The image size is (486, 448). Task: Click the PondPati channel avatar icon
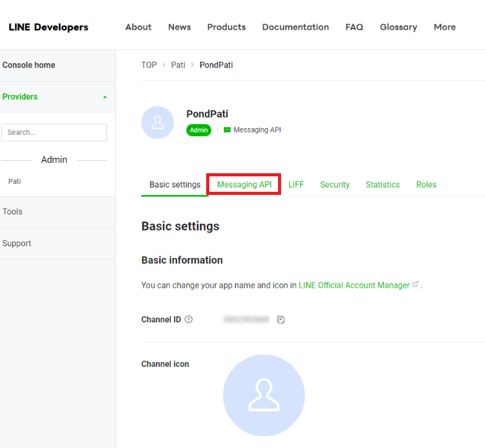tap(157, 123)
